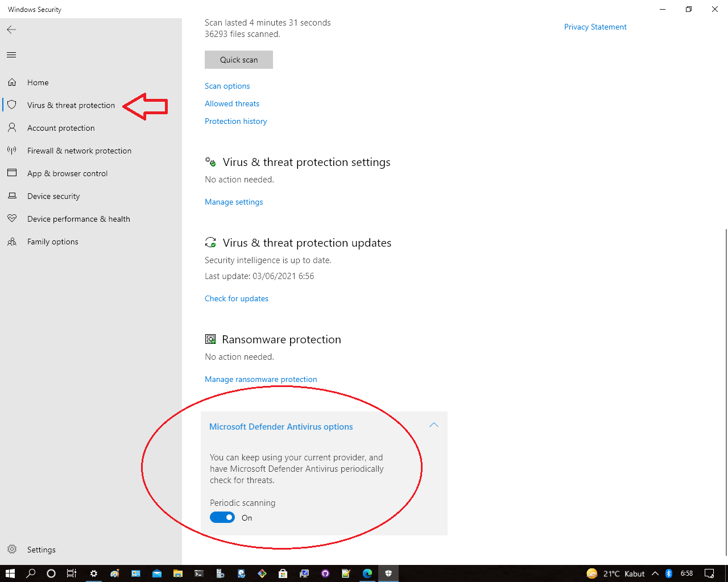Open the weather widget showing 21°C Kabut
Image resolution: width=728 pixels, height=582 pixels.
coord(616,573)
